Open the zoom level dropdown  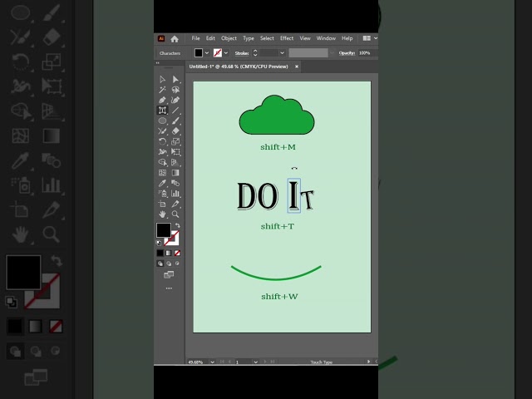tap(212, 362)
